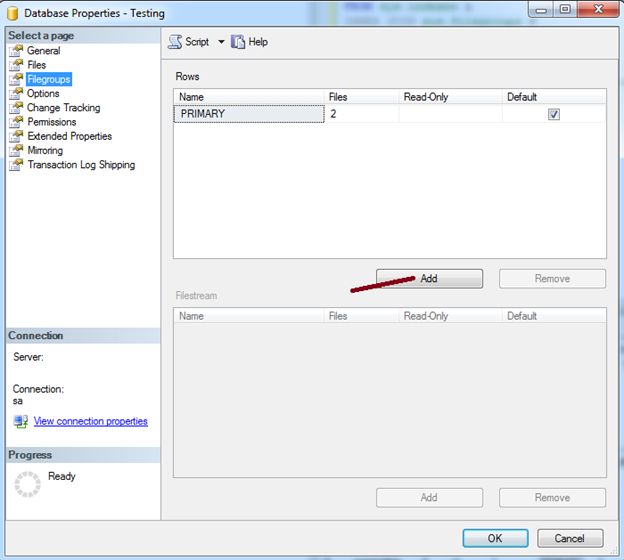Close the Database Properties window
Image resolution: width=624 pixels, height=560 pixels.
tap(598, 9)
